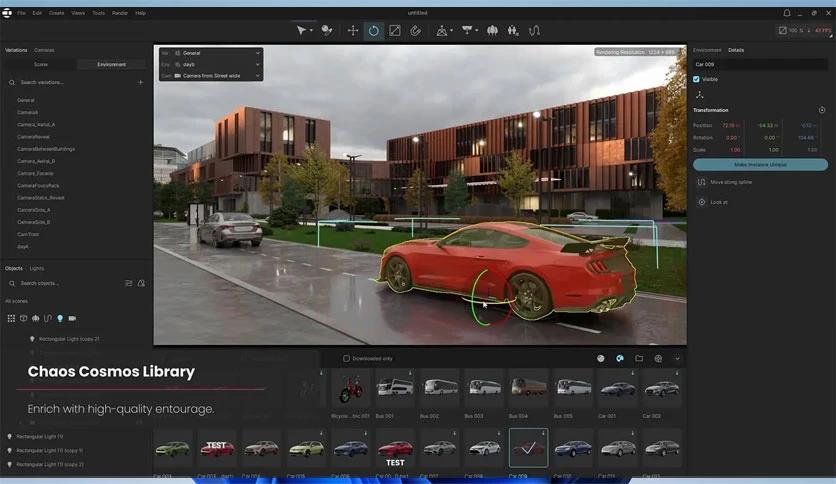Uncheck the Visible checkbox
The image size is (836, 484).
[697, 79]
